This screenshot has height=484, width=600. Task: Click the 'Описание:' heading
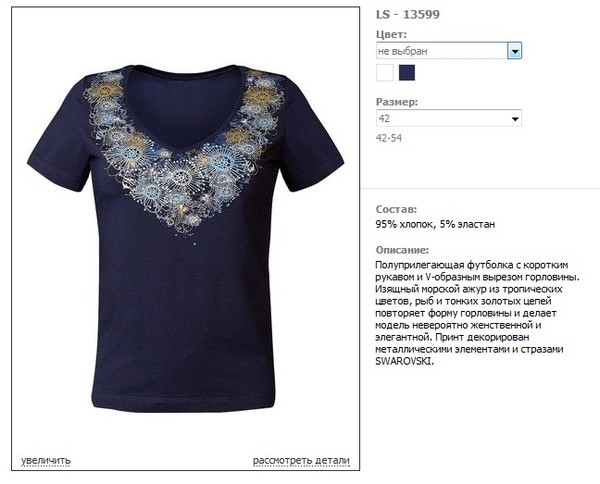(x=402, y=250)
